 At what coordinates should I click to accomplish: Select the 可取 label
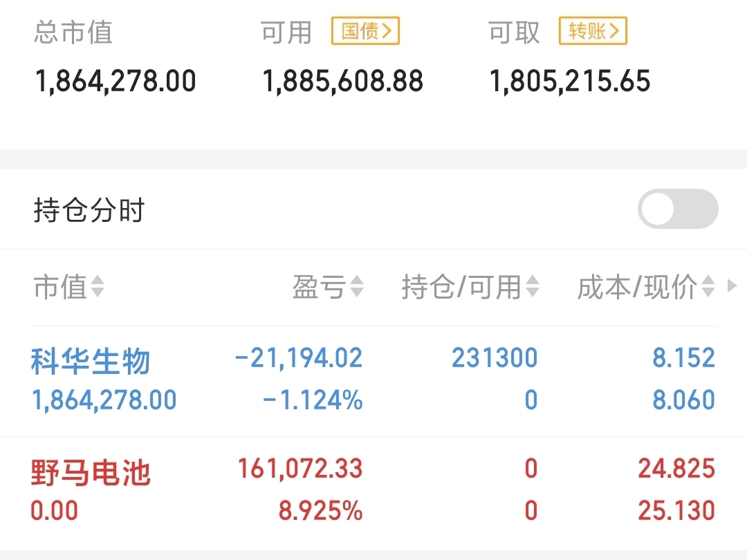pos(514,32)
